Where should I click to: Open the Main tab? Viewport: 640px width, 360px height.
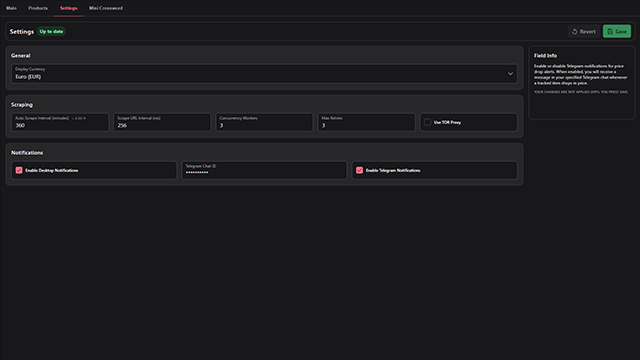point(11,8)
